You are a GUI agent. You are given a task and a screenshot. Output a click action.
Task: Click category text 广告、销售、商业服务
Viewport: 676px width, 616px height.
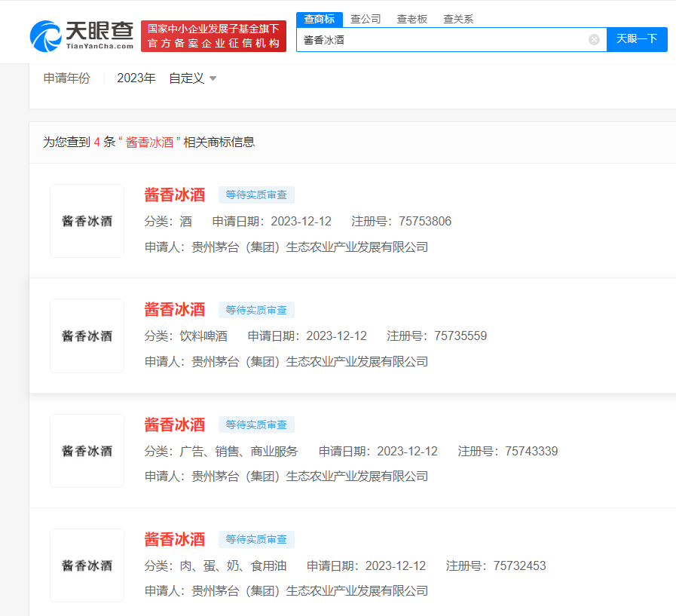(x=239, y=451)
